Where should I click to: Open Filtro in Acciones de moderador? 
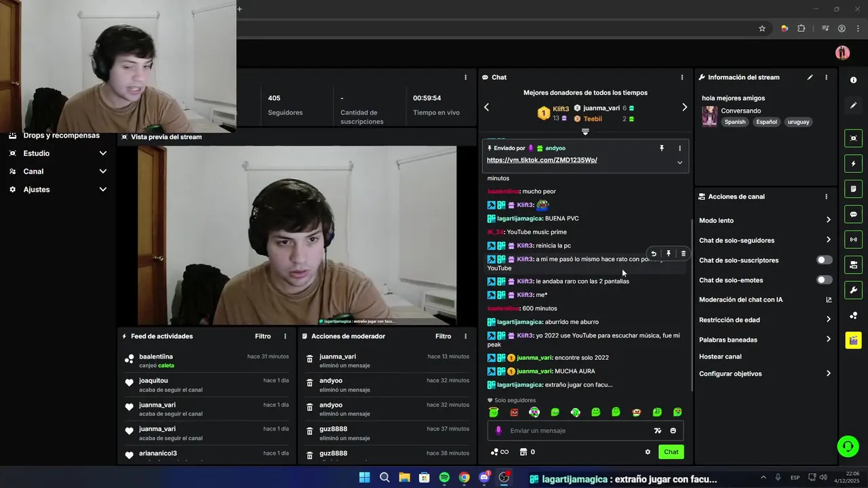point(443,336)
